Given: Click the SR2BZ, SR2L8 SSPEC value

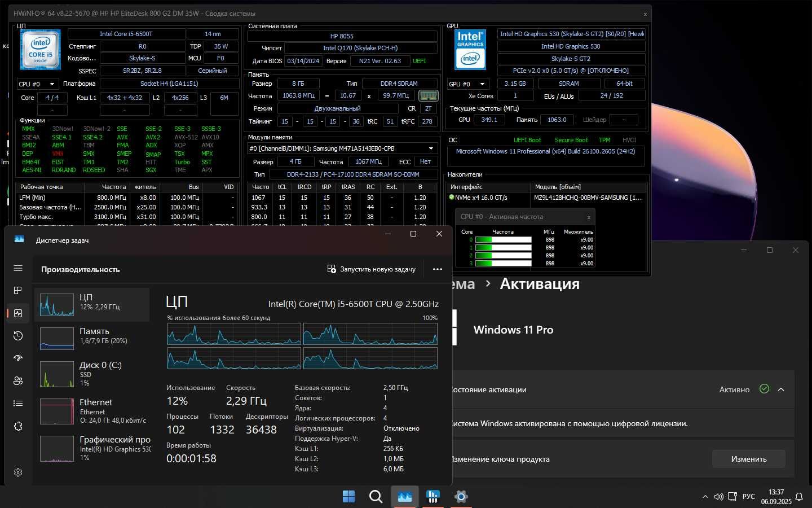Looking at the screenshot, I should pyautogui.click(x=142, y=71).
